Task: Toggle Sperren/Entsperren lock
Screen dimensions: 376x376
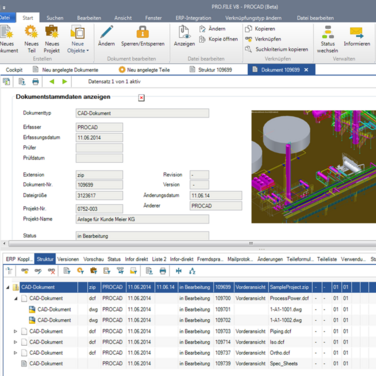Action: click(143, 36)
